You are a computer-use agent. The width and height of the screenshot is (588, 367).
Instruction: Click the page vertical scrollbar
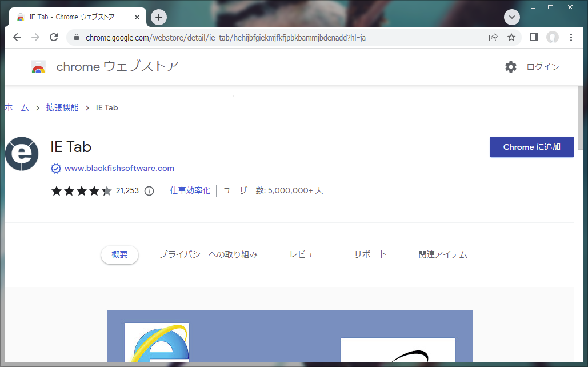click(x=580, y=117)
